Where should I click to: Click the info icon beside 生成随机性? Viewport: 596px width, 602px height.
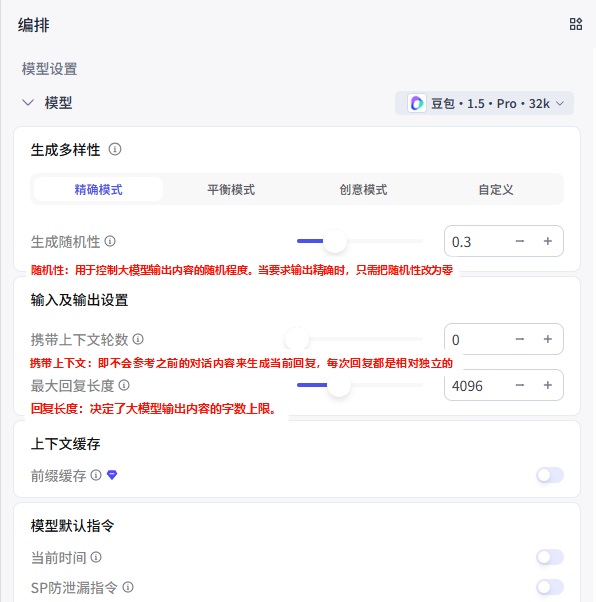110,241
